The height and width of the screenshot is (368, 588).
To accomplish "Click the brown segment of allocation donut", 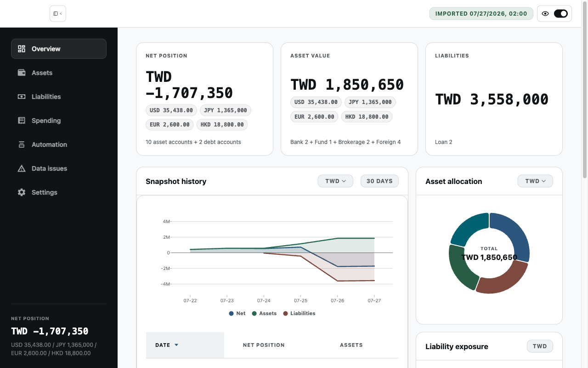I will (x=502, y=278).
